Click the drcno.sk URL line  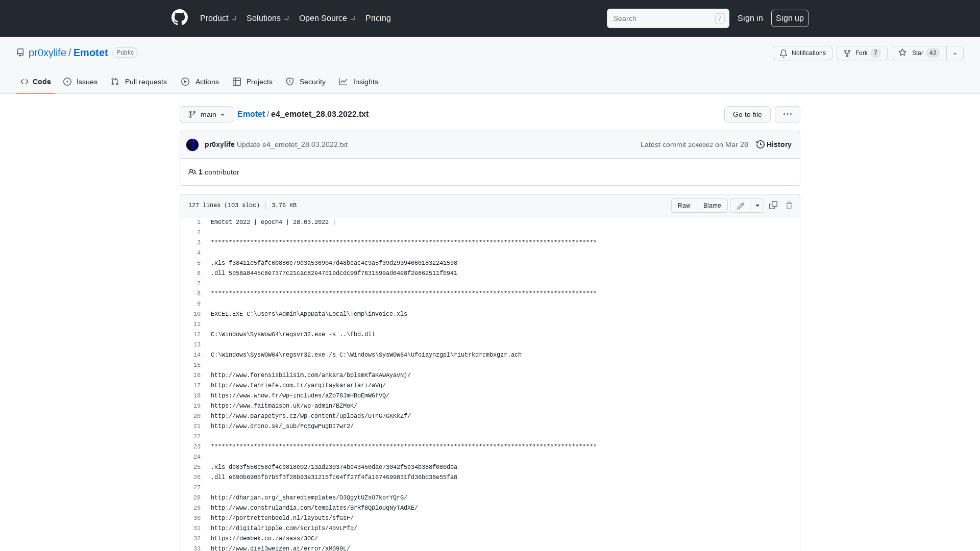pos(282,427)
